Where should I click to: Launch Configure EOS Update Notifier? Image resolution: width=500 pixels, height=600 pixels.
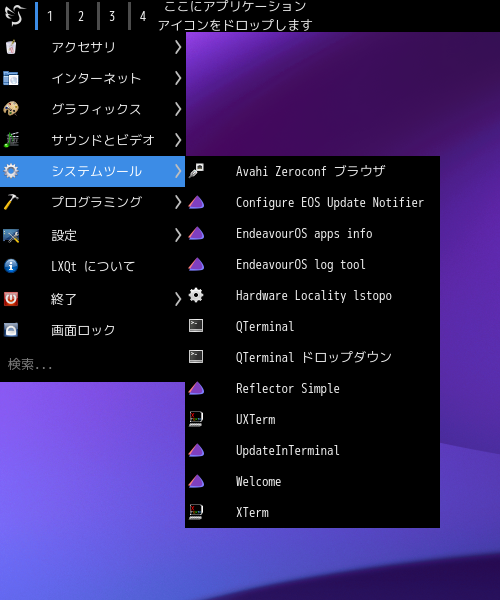coord(313,202)
